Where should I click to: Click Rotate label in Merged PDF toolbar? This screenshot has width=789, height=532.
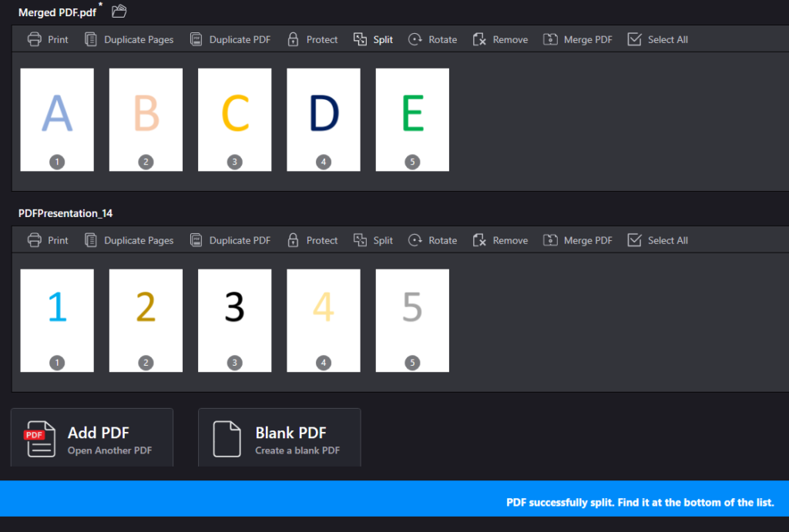(443, 40)
